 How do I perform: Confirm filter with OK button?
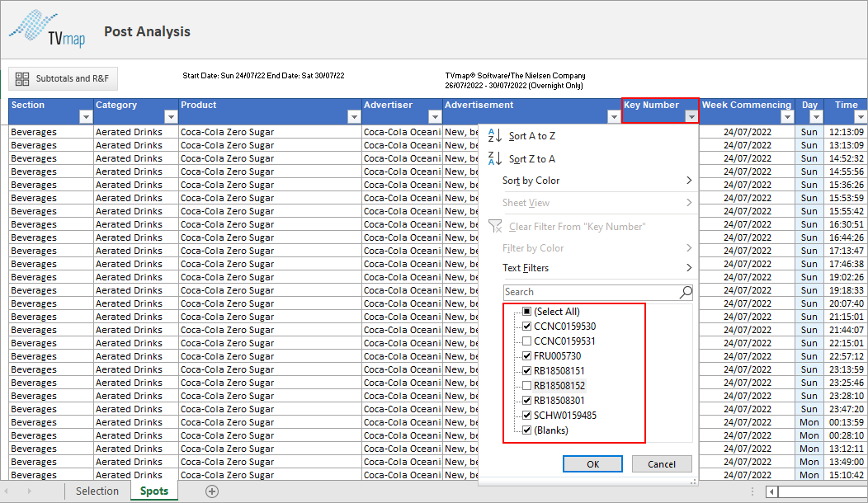click(x=593, y=464)
